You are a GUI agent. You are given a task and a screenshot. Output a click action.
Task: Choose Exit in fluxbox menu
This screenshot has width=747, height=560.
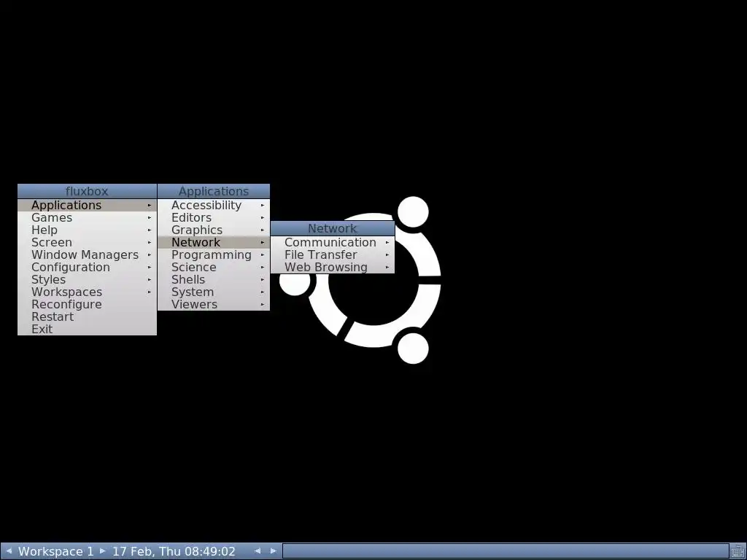(88, 329)
